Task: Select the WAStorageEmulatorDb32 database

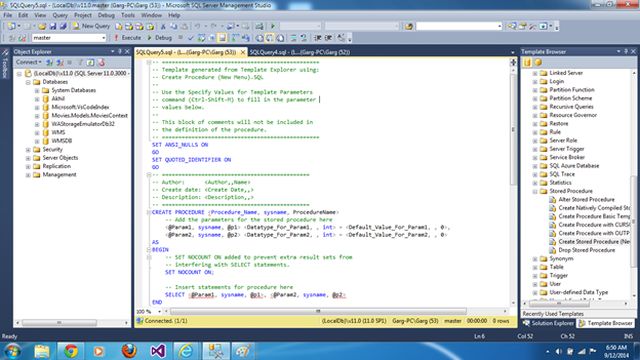Action: coord(83,124)
